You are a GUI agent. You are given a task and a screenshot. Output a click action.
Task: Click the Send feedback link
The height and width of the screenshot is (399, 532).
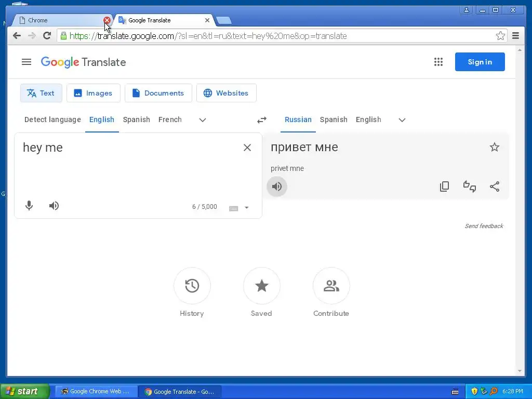(x=484, y=226)
